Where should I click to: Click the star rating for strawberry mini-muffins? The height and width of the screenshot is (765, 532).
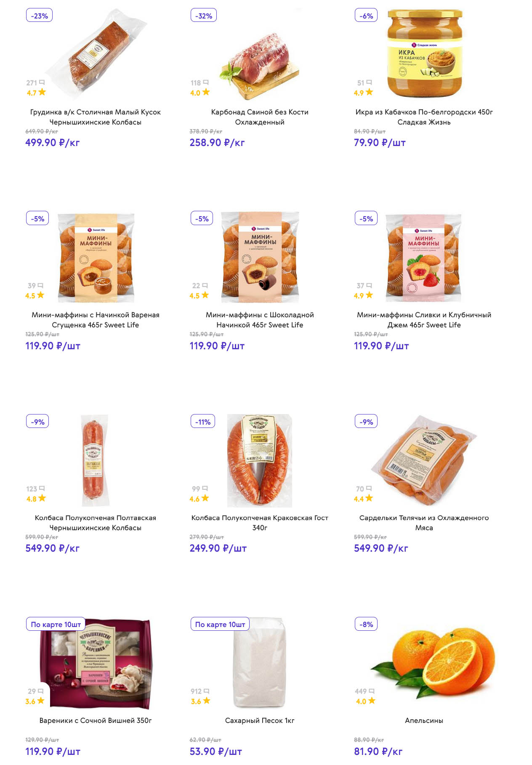(369, 295)
